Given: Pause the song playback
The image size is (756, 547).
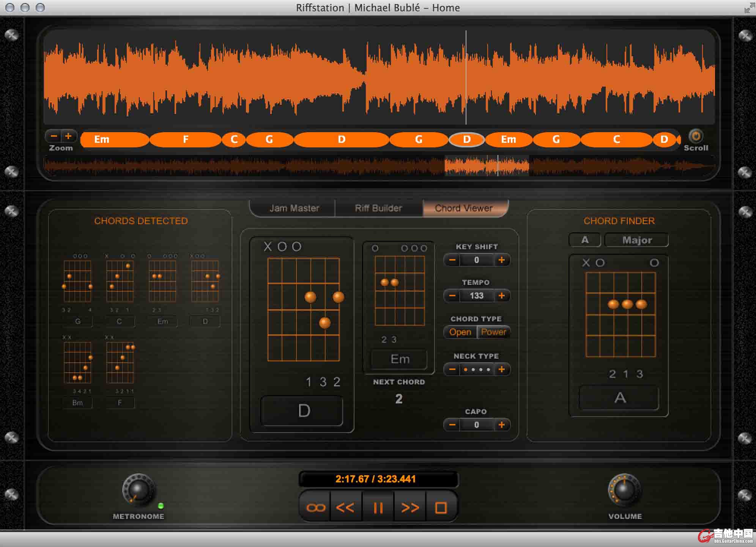Looking at the screenshot, I should pos(378,507).
